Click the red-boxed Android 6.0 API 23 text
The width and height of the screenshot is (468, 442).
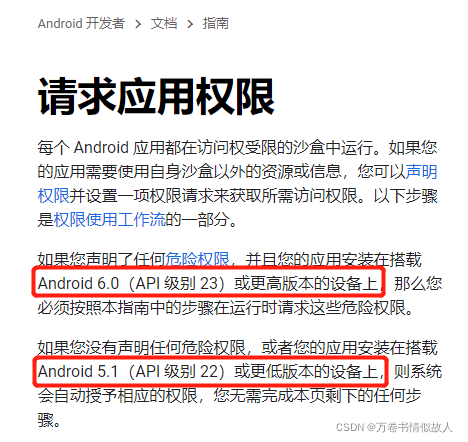[209, 283]
